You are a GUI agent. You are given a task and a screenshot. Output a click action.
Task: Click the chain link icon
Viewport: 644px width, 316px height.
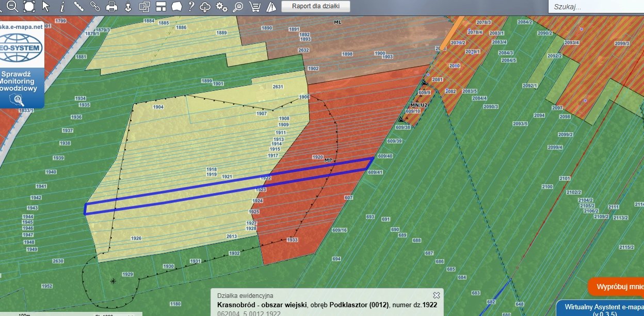coord(95,6)
